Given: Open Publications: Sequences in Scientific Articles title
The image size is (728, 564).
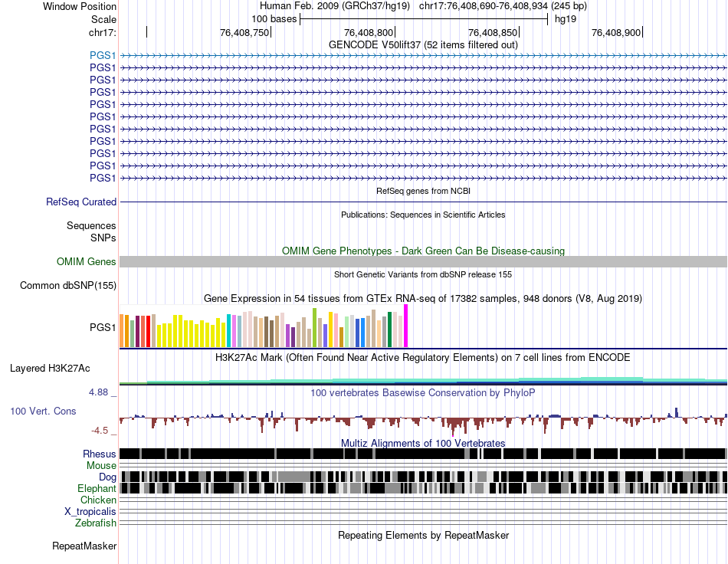Looking at the screenshot, I should tap(423, 215).
